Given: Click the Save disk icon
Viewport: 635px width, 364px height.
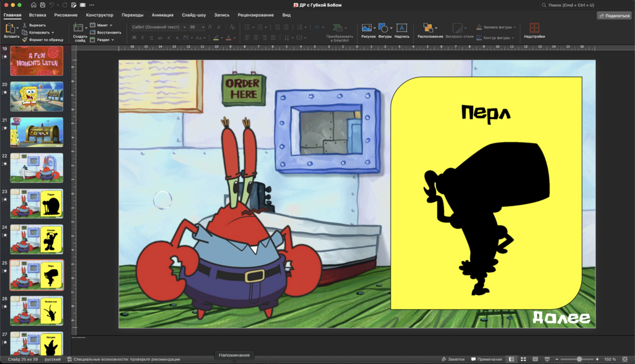Looking at the screenshot, I should pyautogui.click(x=43, y=5).
